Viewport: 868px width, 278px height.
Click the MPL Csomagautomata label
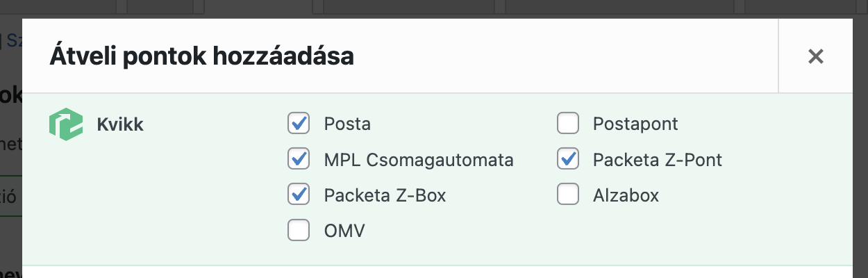[x=419, y=160]
